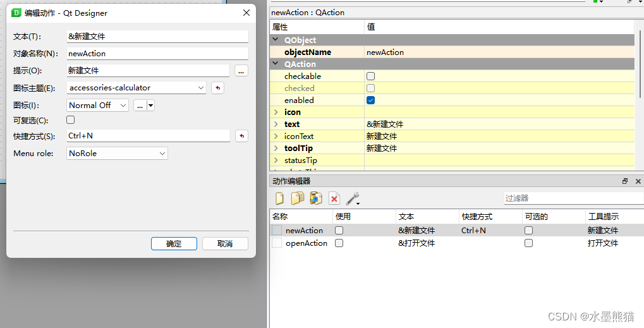Toggle 可选的 checkbox for openAction row
Screen dimensions: 644x328
click(x=528, y=243)
